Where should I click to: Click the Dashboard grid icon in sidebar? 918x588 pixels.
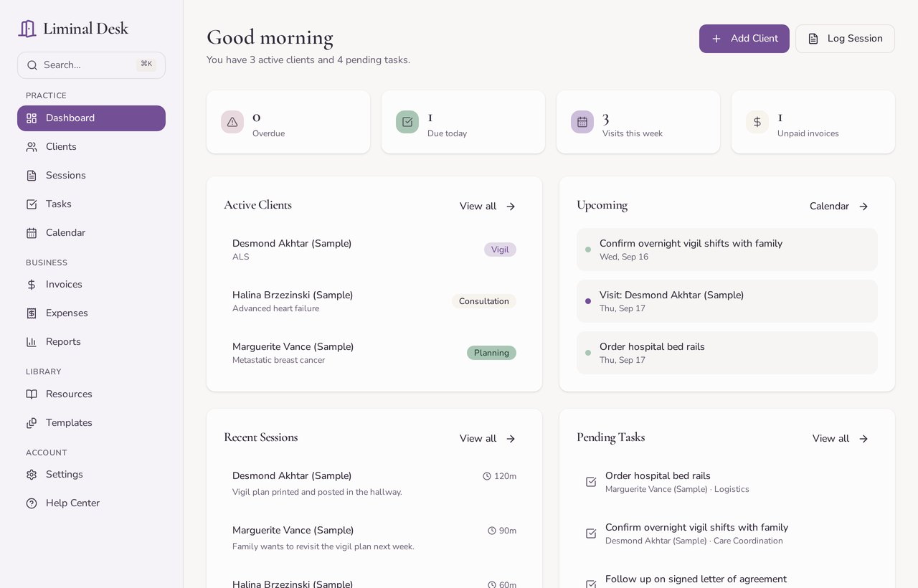coord(32,118)
